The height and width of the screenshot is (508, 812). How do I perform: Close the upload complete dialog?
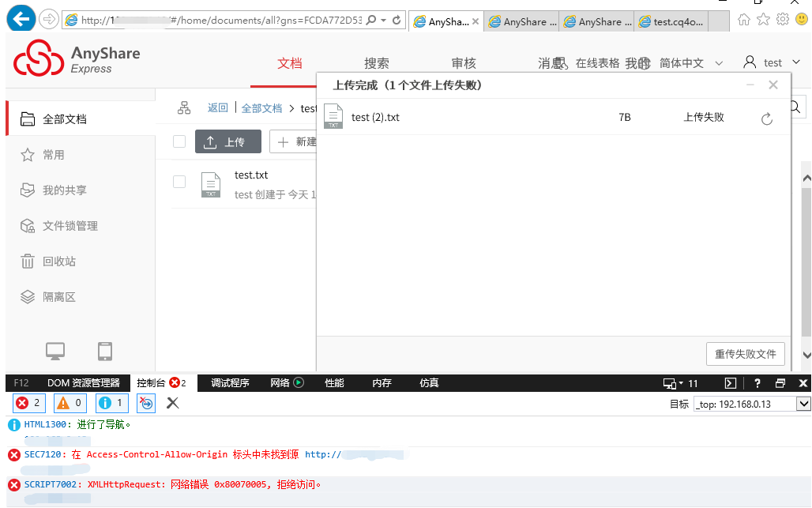(x=773, y=85)
